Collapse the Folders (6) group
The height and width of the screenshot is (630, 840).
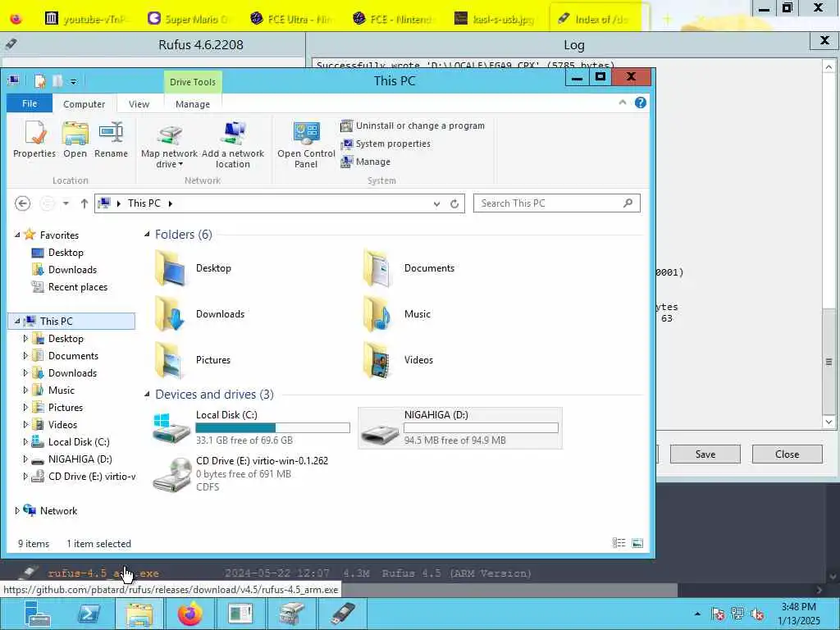(147, 234)
